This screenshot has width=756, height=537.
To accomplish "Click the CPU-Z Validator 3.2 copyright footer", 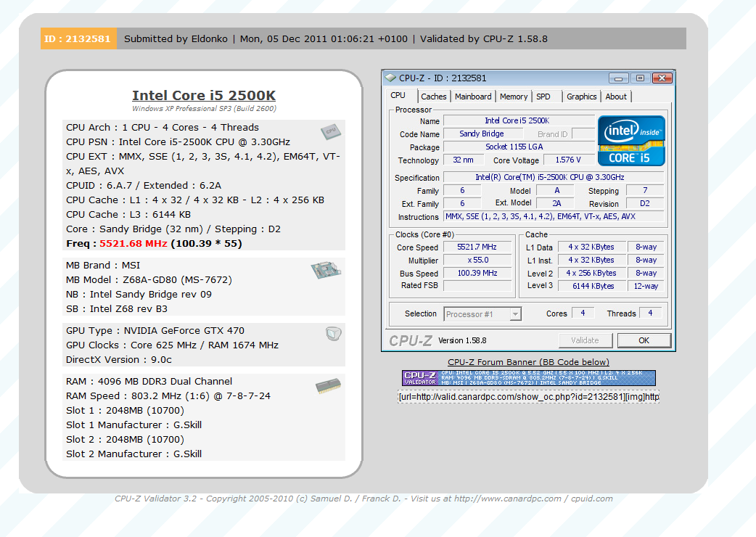I will (363, 499).
